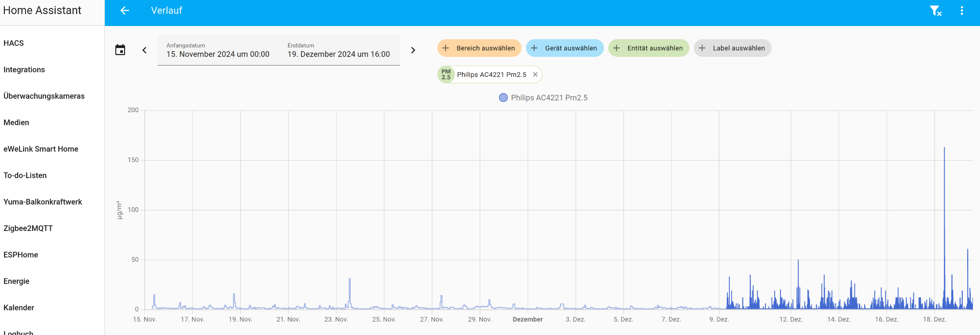Open Bereich auswählen area picker
Screen dimensions: 980x335
479,48
